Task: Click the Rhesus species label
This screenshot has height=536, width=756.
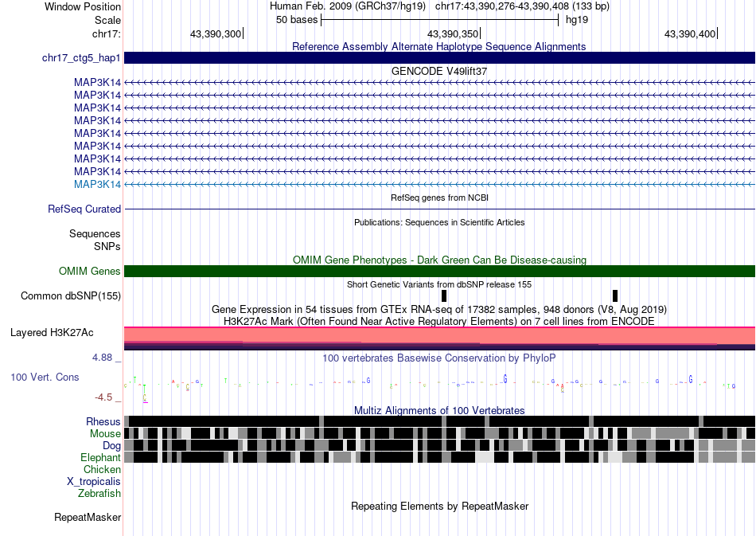Action: [103, 421]
